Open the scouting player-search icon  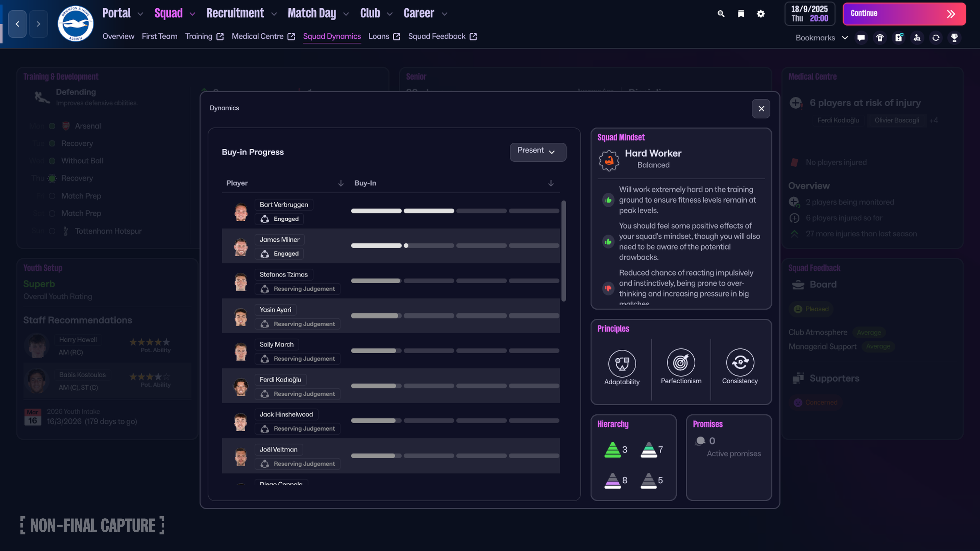(917, 38)
